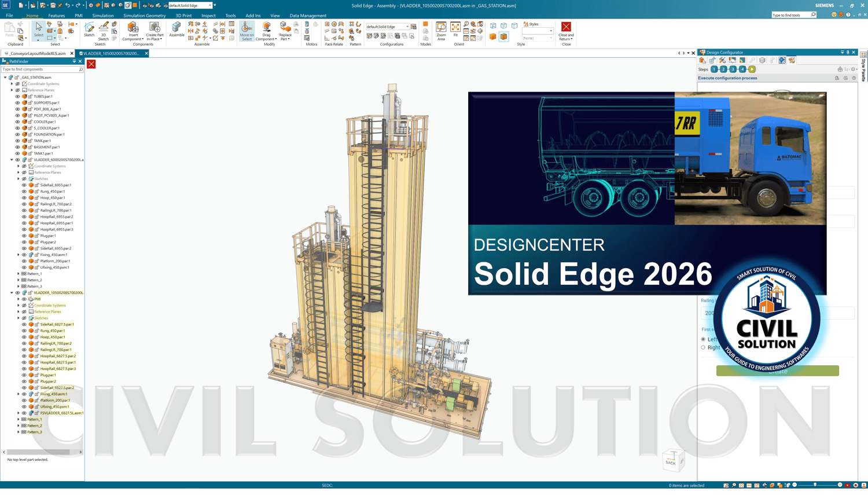Select the shaded with edges style icon

click(x=504, y=36)
